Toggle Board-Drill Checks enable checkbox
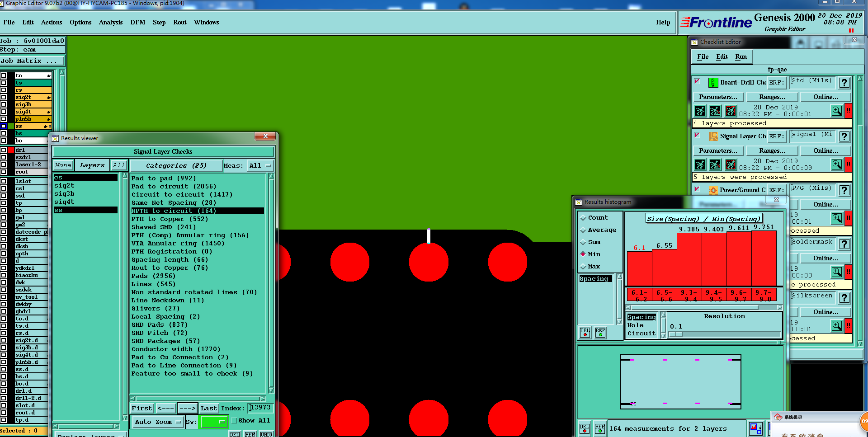868x437 pixels. click(x=697, y=81)
